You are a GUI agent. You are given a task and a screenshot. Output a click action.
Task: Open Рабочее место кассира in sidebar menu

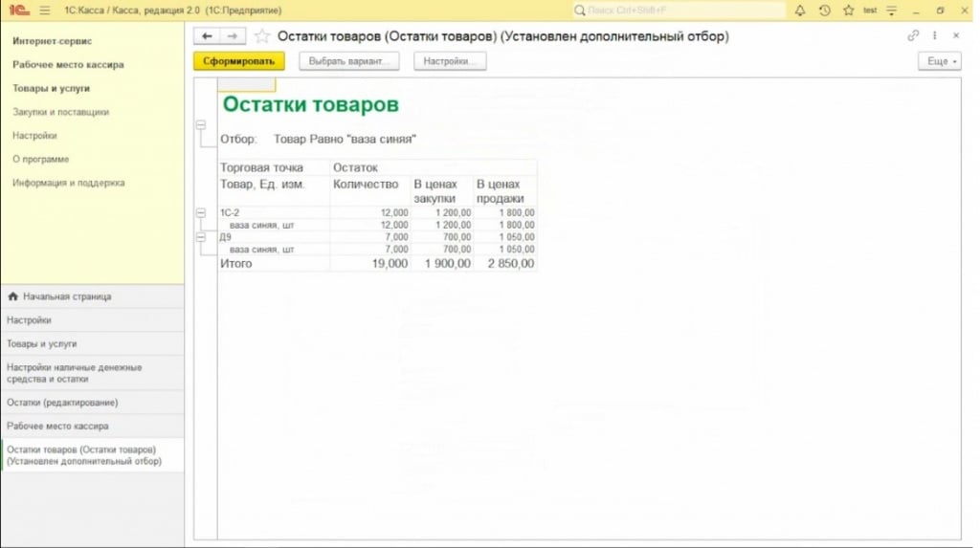(68, 65)
